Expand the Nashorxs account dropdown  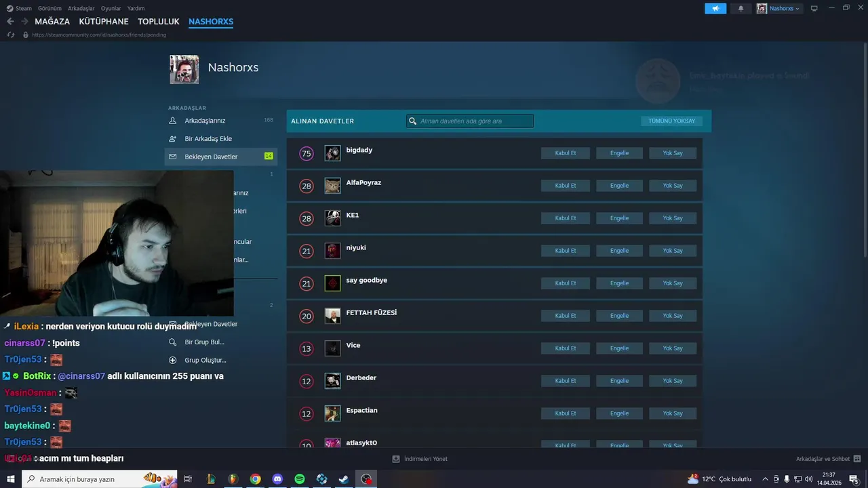point(779,8)
